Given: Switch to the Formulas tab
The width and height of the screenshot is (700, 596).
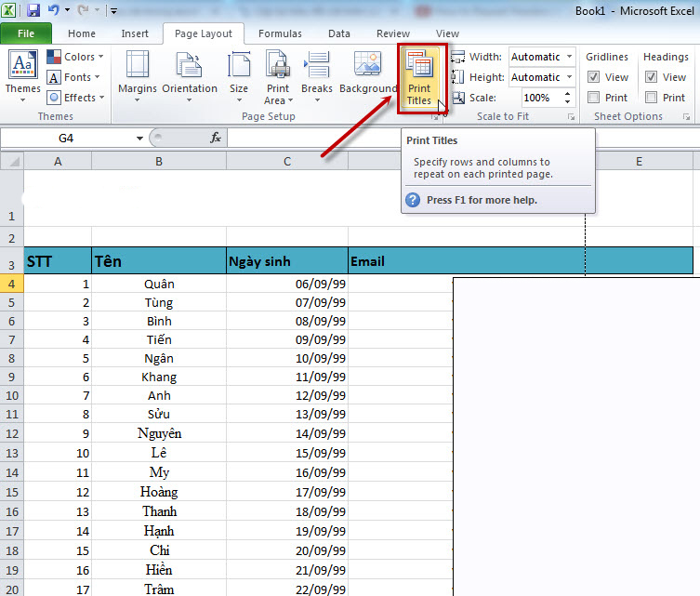Looking at the screenshot, I should coord(280,33).
